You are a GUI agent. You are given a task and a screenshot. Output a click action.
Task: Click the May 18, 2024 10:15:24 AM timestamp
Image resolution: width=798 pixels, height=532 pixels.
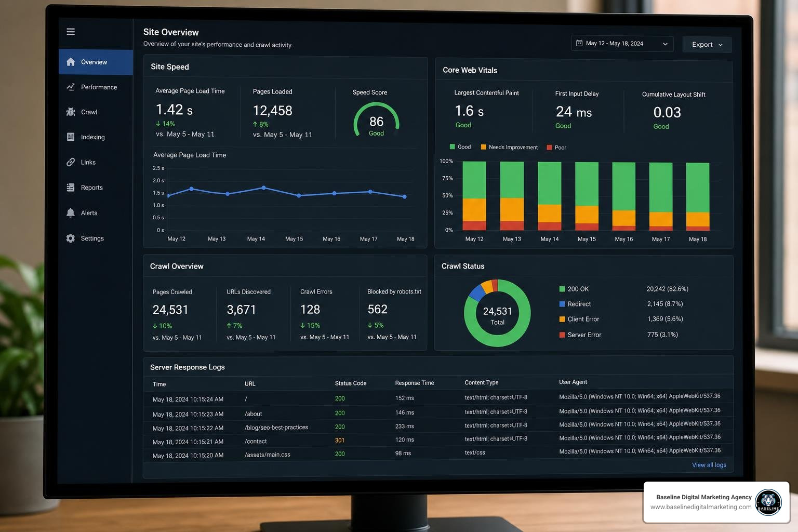[188, 400]
